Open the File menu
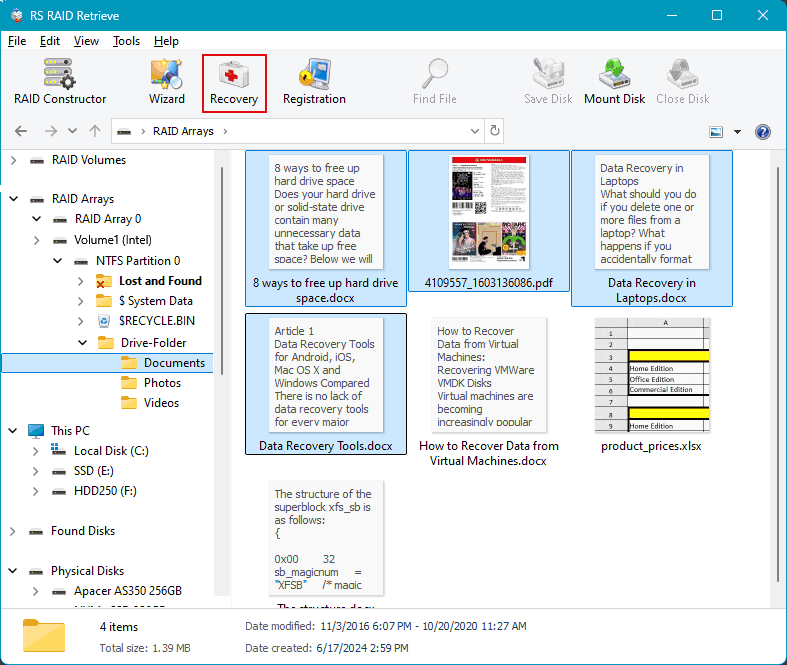This screenshot has height=665, width=787. [17, 41]
